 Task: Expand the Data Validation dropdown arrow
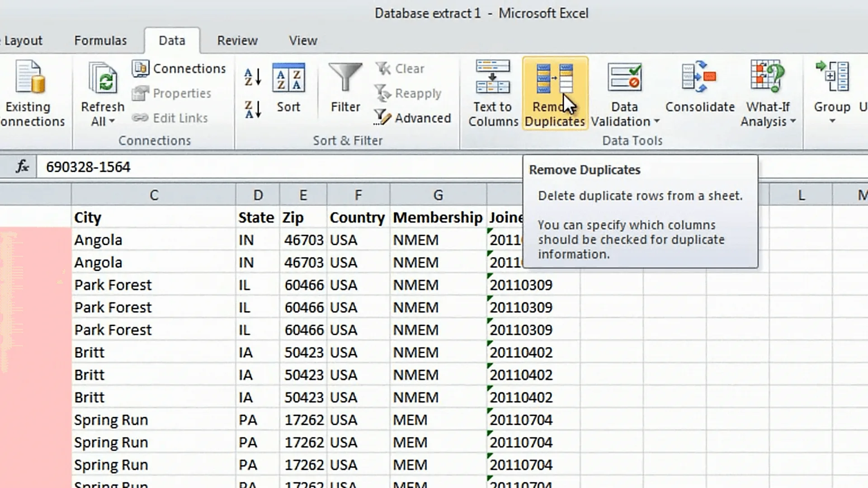[x=657, y=122]
